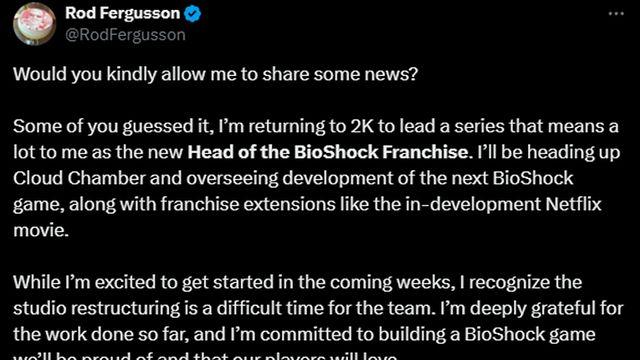This screenshot has height=360, width=640.
Task: Click the phrase "coming weeks"
Action: (x=392, y=282)
